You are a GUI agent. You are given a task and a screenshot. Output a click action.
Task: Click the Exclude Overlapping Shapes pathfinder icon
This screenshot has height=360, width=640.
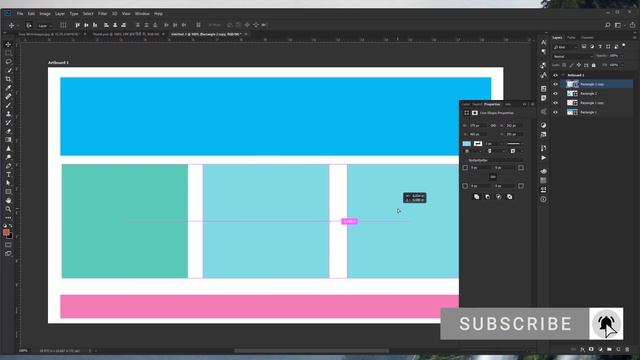click(x=509, y=197)
